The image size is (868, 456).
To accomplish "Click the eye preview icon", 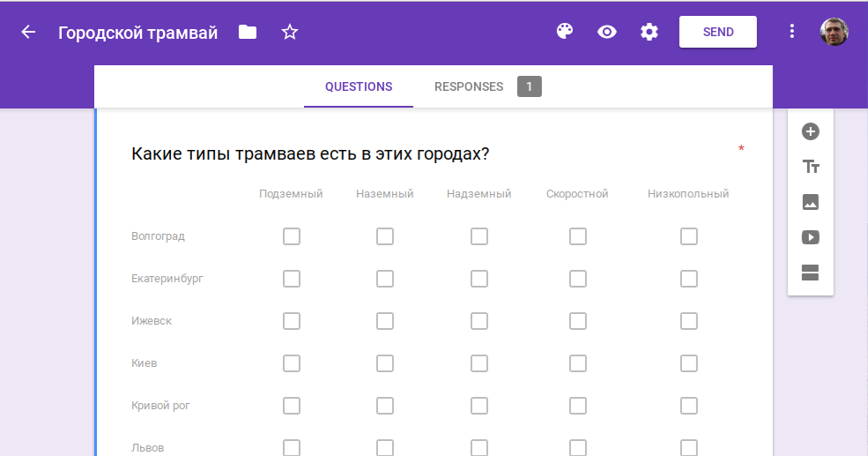I will [607, 32].
